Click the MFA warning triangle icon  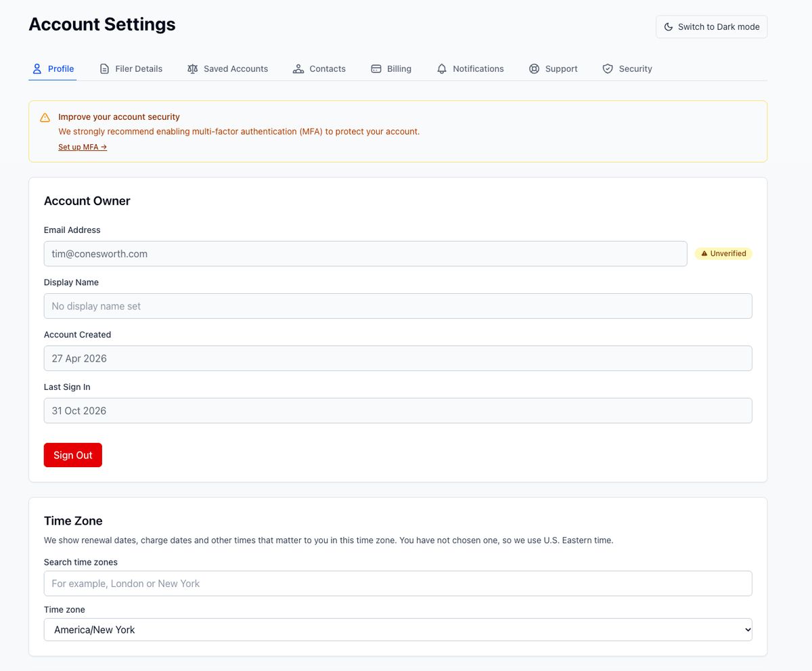[45, 117]
